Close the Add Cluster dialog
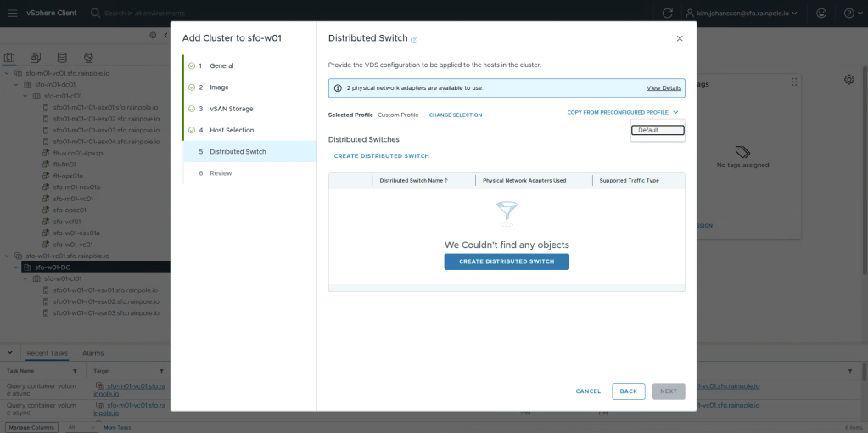The image size is (868, 433). click(x=680, y=39)
